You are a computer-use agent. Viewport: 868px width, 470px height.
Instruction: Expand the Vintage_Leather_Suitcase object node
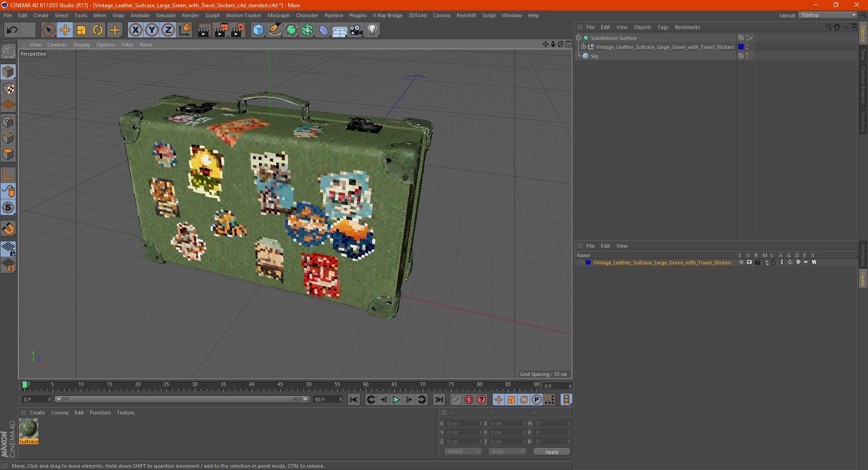pos(584,47)
